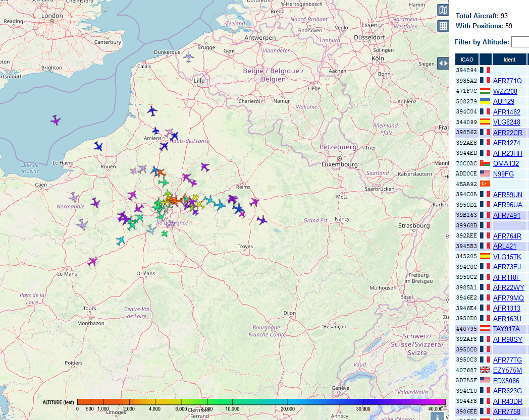Click the French flag beside AFR1462

coord(485,112)
